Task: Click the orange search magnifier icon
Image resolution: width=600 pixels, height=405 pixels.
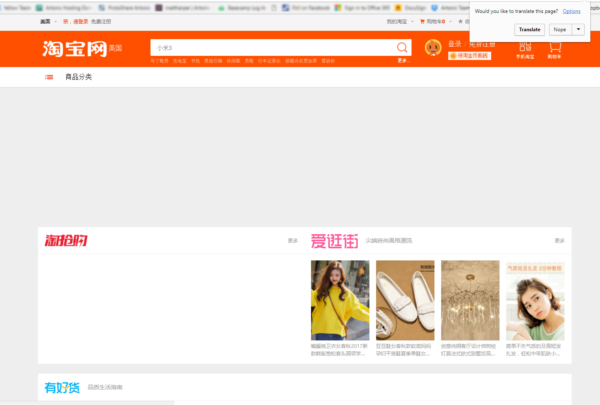Action: tap(402, 47)
